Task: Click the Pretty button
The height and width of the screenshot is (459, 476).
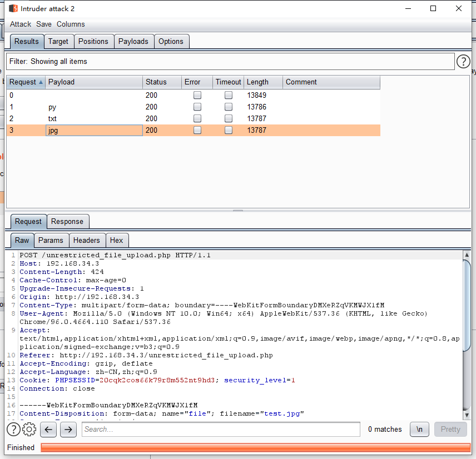Action: [450, 429]
